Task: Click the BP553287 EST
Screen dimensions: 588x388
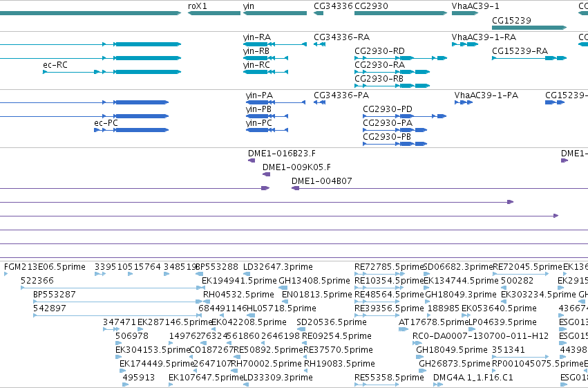Action: click(117, 302)
